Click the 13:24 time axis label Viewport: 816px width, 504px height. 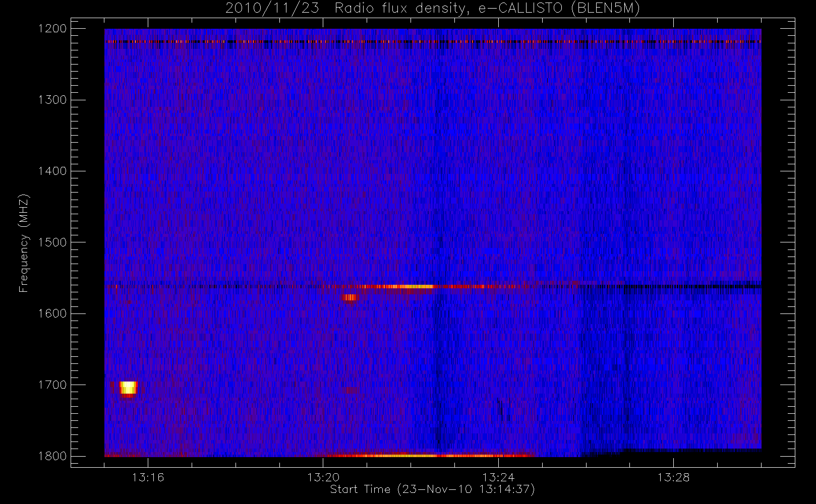498,477
